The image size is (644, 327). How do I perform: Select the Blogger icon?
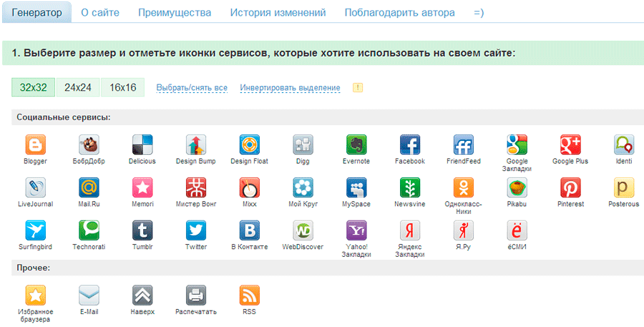tap(35, 145)
